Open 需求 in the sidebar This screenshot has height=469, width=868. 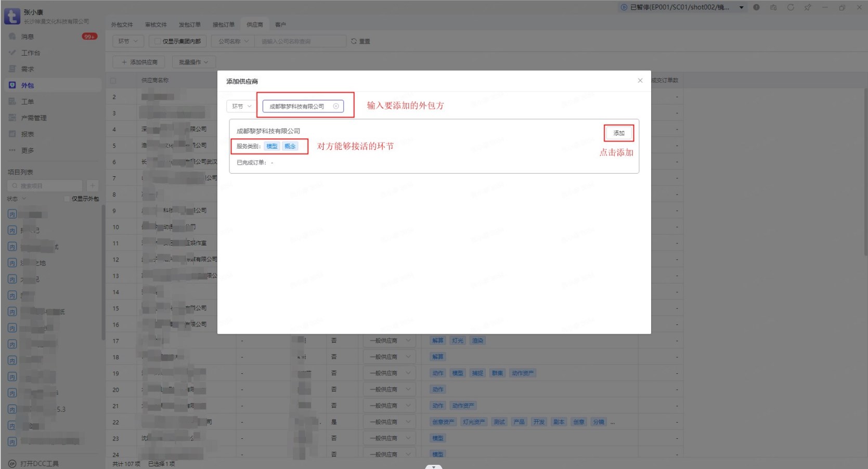pos(28,69)
